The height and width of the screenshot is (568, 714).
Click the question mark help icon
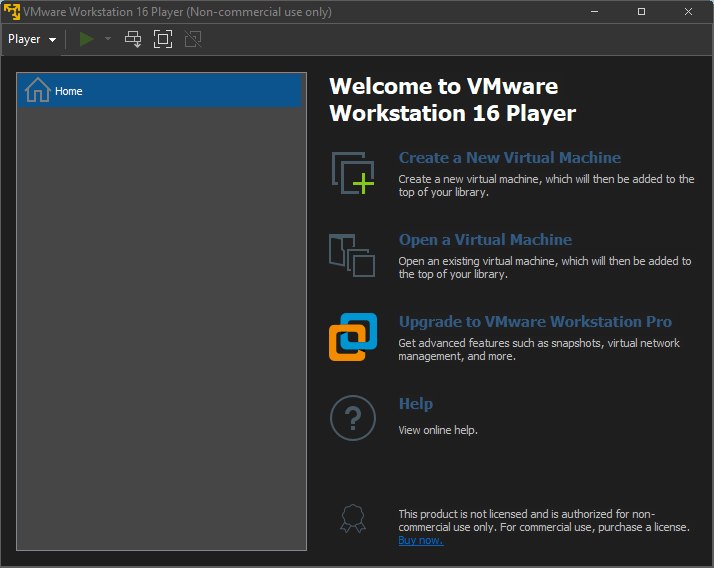pos(353,418)
